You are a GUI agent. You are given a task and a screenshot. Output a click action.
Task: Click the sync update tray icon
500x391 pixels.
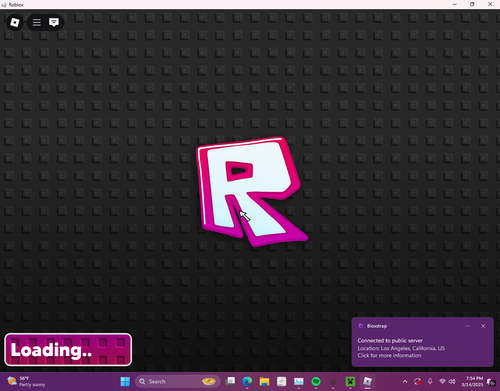click(x=417, y=381)
